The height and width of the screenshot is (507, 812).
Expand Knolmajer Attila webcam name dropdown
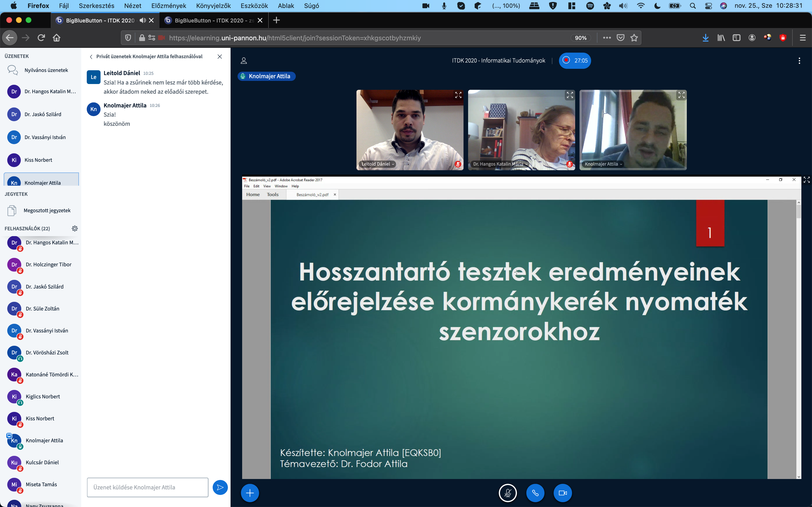pos(603,164)
